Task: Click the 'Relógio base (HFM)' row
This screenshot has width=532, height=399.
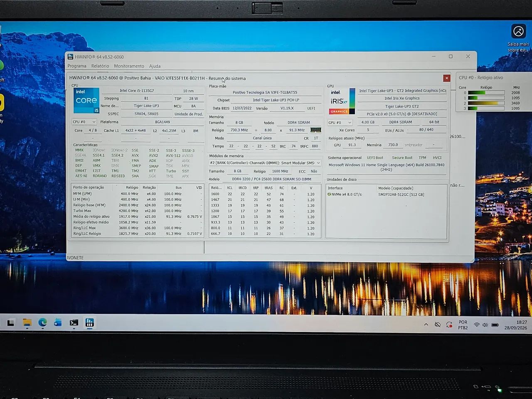Action: 138,205
